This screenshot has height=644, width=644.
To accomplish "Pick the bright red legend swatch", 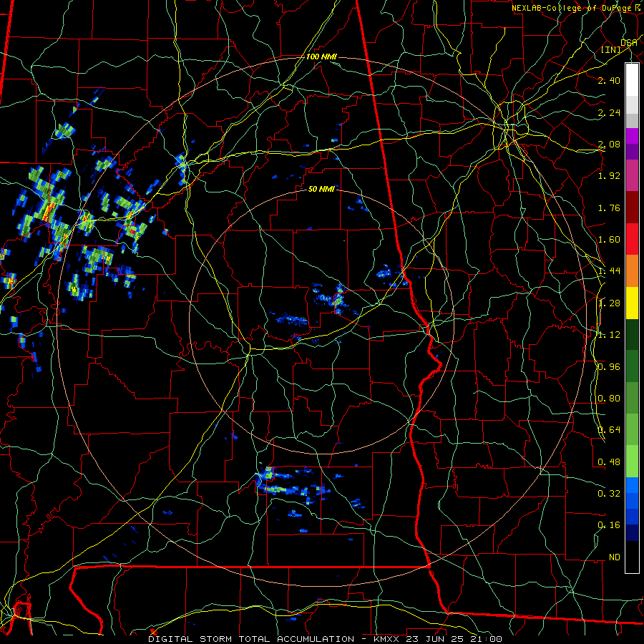I will click(x=632, y=240).
